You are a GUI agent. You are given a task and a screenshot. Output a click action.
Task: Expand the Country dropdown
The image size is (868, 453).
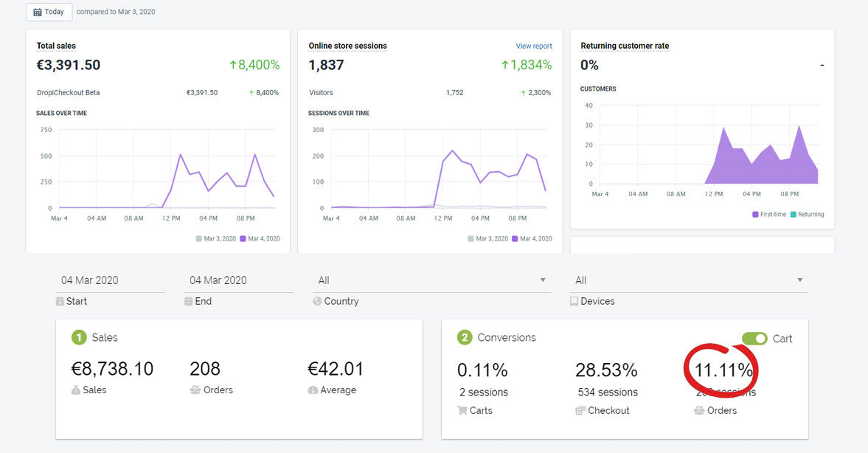coord(431,280)
